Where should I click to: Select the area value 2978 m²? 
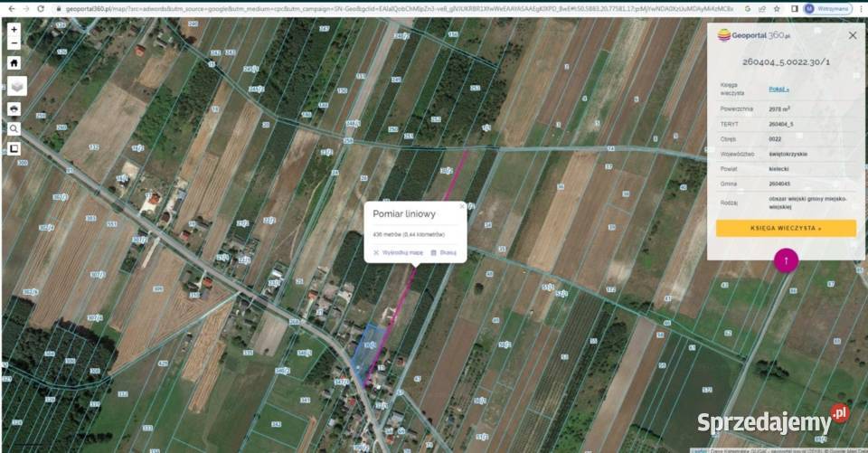778,109
